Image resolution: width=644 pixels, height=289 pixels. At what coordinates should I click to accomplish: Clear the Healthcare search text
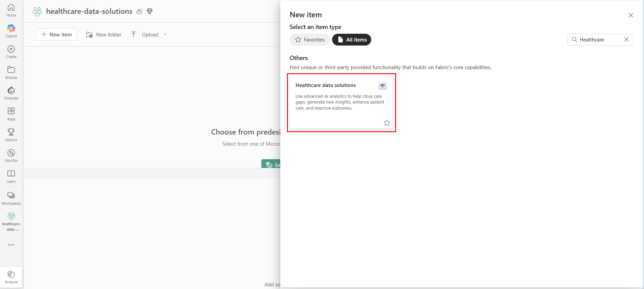pyautogui.click(x=626, y=39)
